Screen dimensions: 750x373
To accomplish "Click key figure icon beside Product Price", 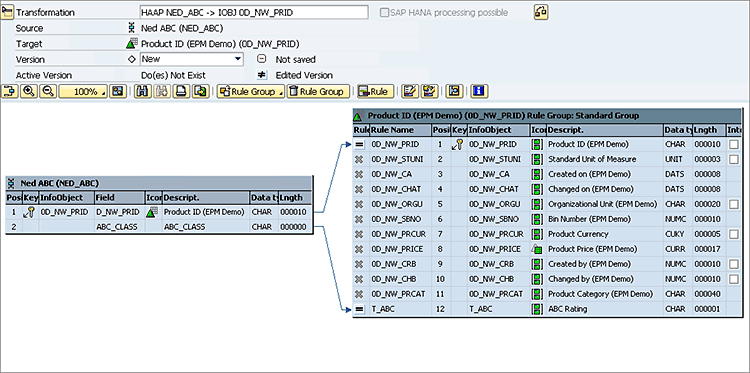I will 537,249.
